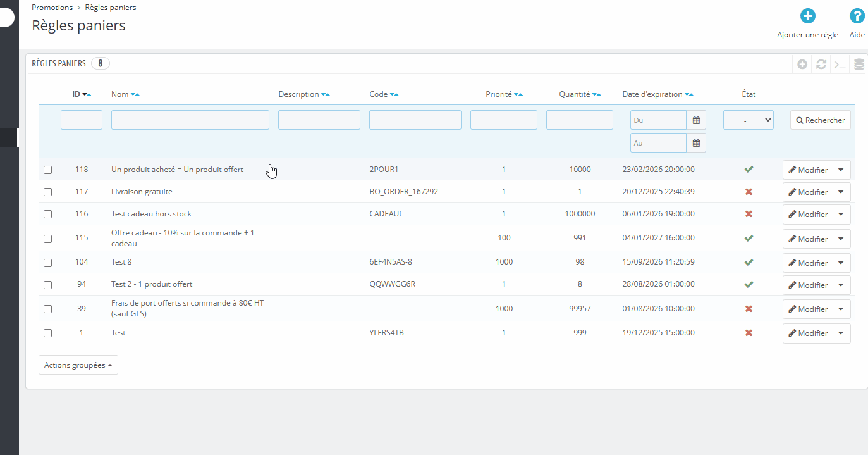Open the Aide help icon
This screenshot has height=455, width=868.
pyautogui.click(x=857, y=16)
